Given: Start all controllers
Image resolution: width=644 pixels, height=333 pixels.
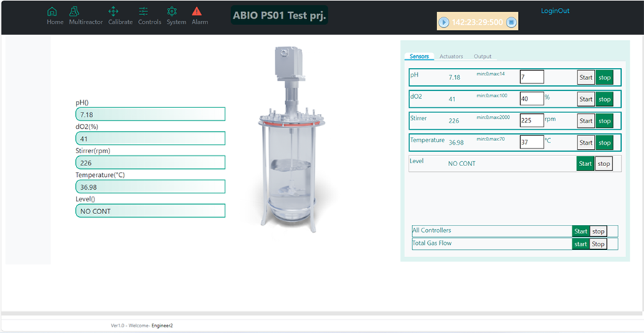Looking at the screenshot, I should coord(580,231).
